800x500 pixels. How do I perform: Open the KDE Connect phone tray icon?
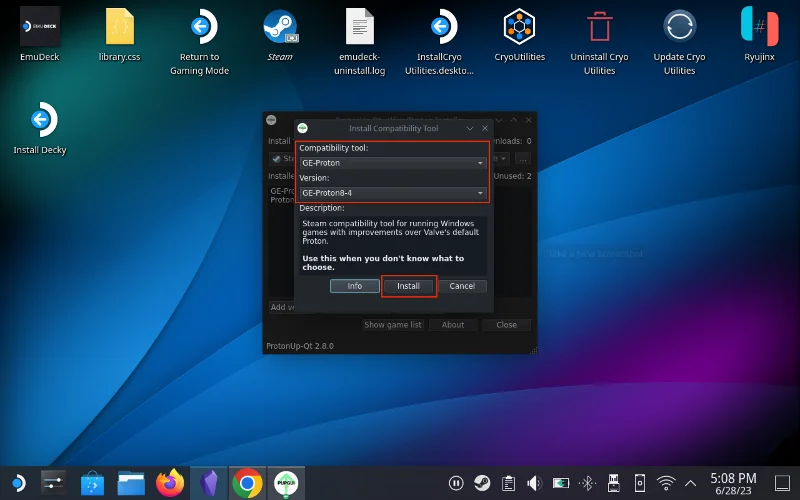(x=639, y=483)
